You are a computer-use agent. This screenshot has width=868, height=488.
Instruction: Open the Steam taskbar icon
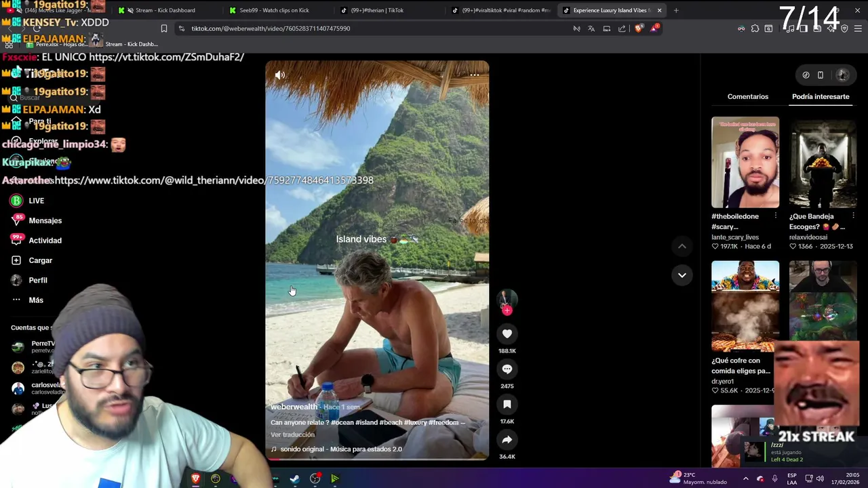click(x=294, y=479)
